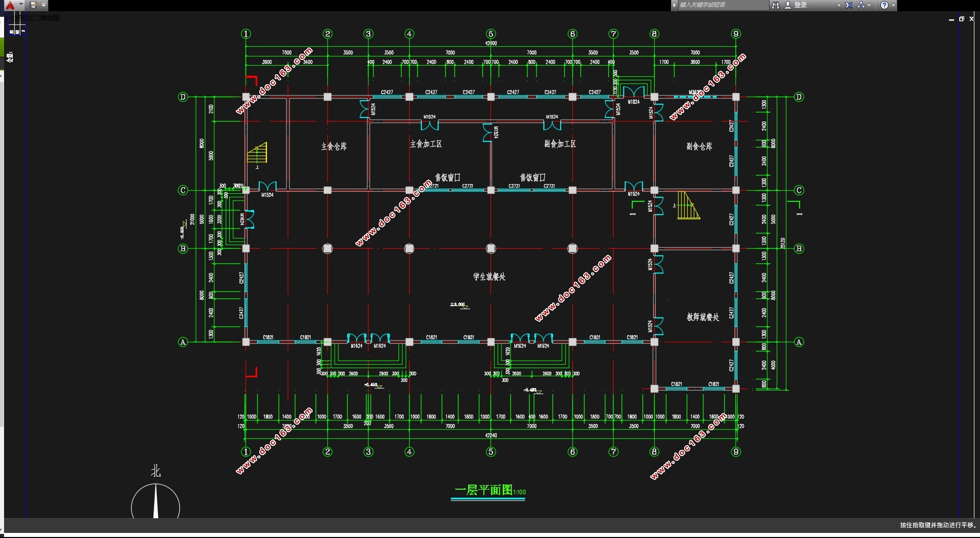Click the binoculars search icon
Screen dimensions: 980x538
click(x=775, y=5)
